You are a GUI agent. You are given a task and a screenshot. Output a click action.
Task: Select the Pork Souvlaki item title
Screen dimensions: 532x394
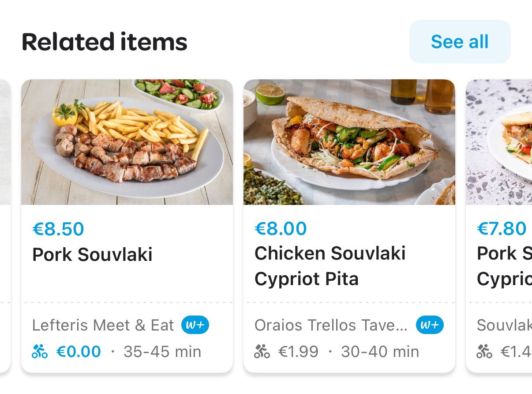(x=92, y=255)
